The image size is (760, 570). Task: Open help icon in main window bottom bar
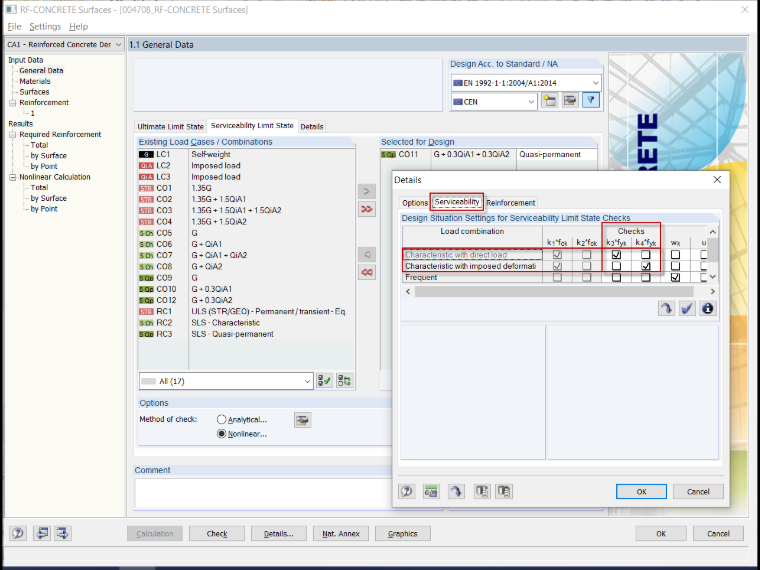tap(18, 533)
